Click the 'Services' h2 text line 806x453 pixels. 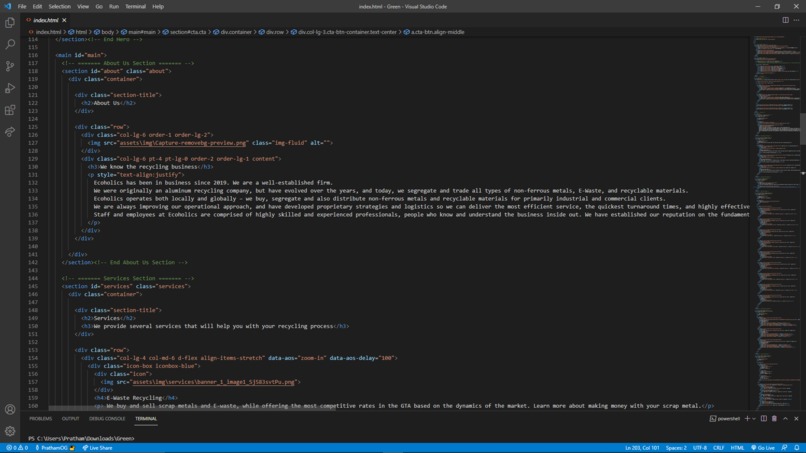pyautogui.click(x=108, y=318)
